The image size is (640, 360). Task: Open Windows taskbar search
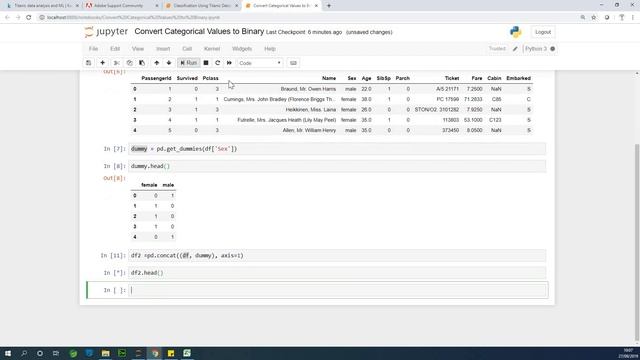coord(24,353)
